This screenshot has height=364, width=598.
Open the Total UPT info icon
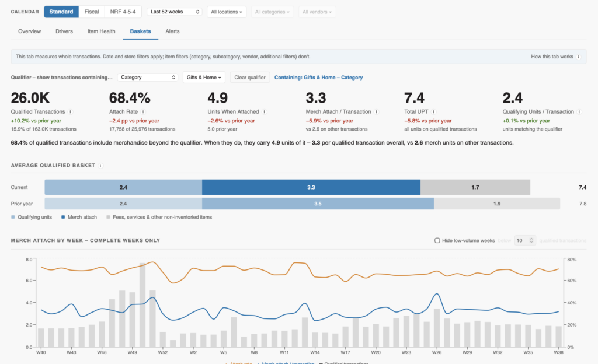click(x=434, y=112)
